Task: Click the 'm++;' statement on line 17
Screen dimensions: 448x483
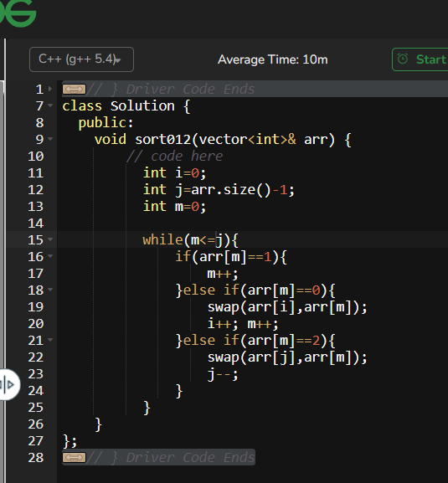Action: pos(223,274)
